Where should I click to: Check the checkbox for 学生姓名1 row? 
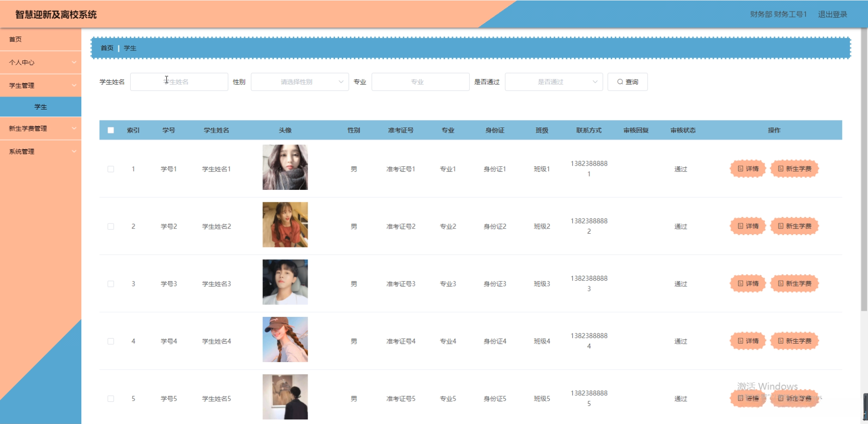coord(111,169)
